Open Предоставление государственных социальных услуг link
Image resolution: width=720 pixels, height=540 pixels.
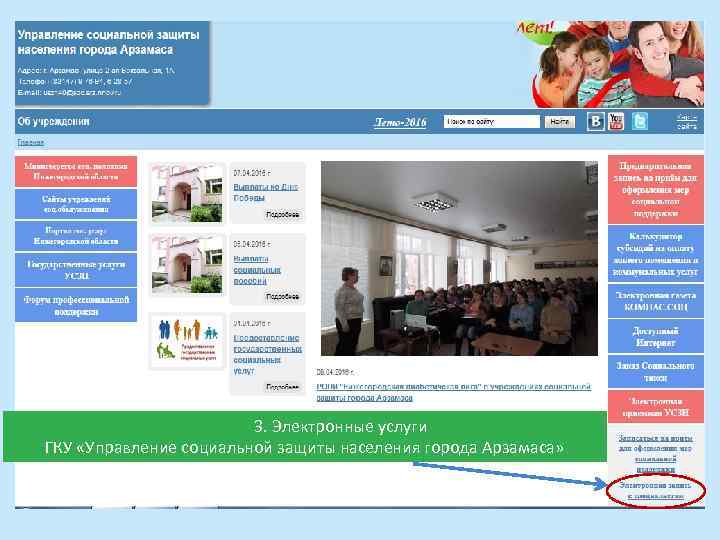267,354
